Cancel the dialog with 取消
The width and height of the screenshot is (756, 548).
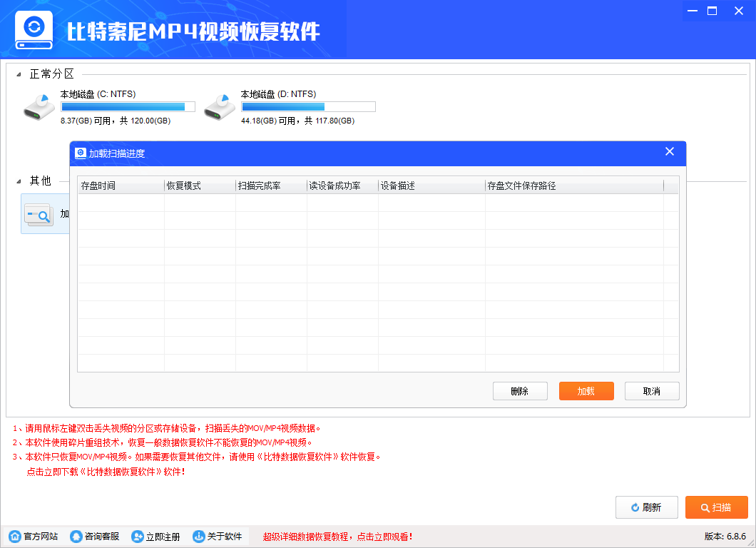pos(652,391)
